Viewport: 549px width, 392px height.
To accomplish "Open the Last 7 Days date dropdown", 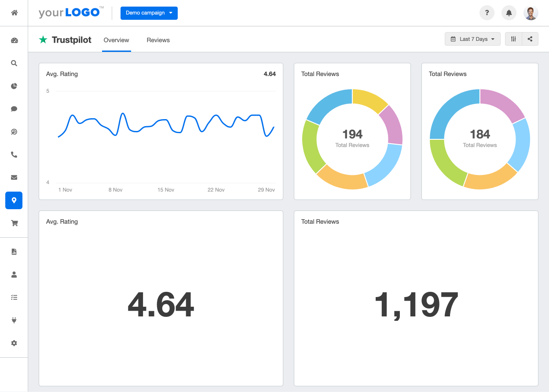I will click(472, 39).
